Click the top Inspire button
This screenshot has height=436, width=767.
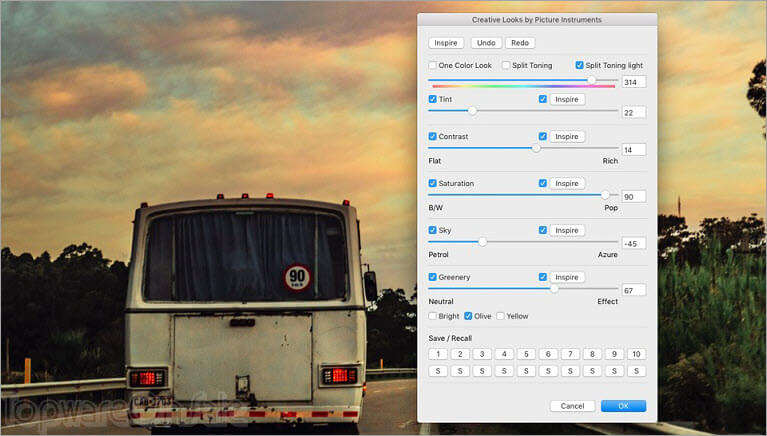pos(446,43)
